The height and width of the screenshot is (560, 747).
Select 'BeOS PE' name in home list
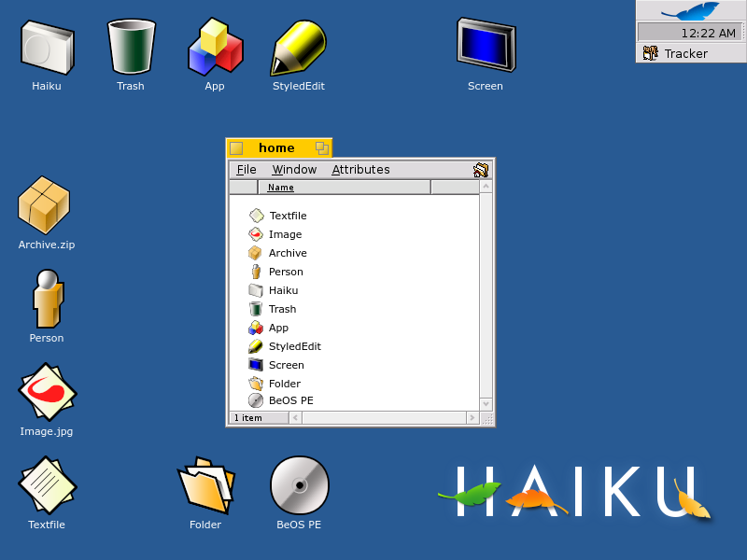(291, 400)
